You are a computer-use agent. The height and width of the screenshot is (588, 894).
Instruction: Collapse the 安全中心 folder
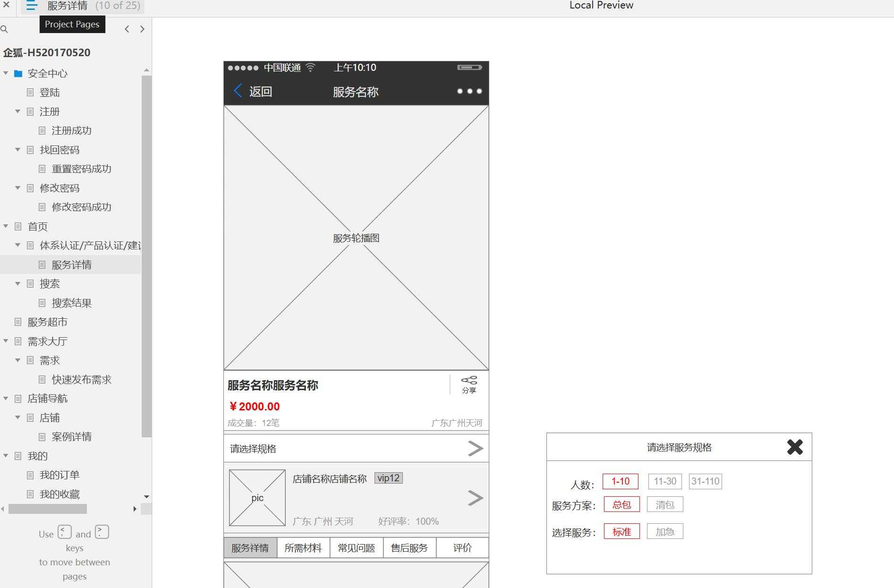pyautogui.click(x=6, y=73)
